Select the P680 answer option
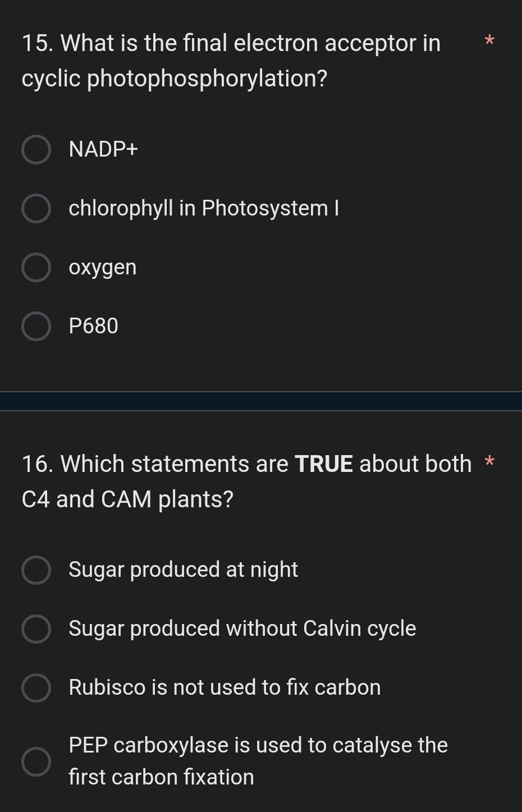This screenshot has height=812, width=522. point(36,326)
